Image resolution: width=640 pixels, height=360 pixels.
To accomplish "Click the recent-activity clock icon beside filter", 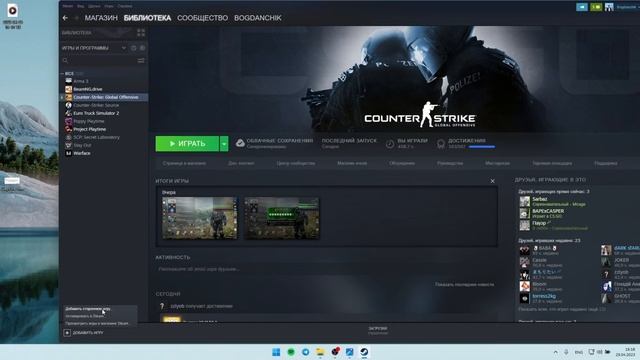I will pos(133,48).
